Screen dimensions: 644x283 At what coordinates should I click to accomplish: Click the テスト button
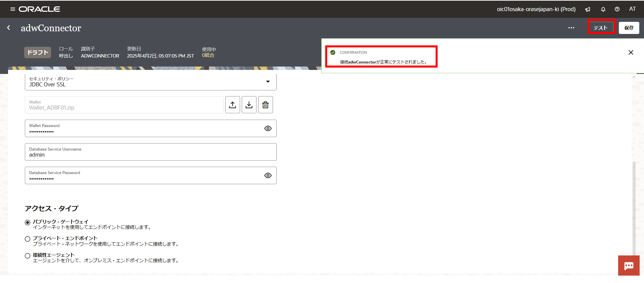(601, 28)
